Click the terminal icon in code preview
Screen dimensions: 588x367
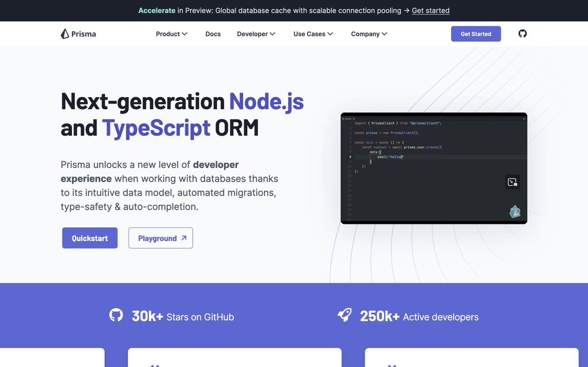pyautogui.click(x=513, y=182)
